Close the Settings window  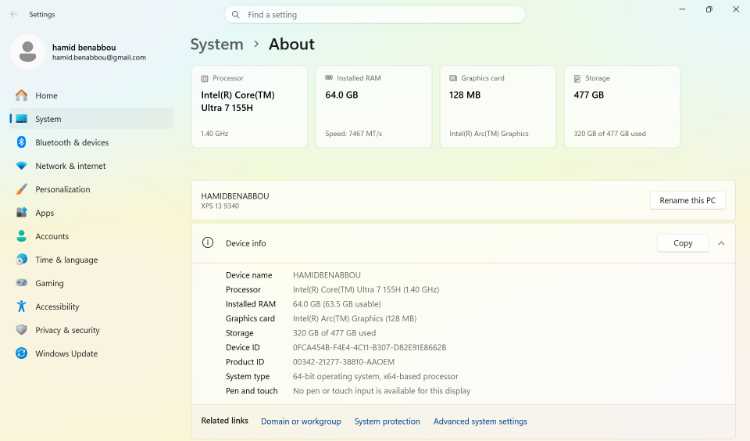736,9
